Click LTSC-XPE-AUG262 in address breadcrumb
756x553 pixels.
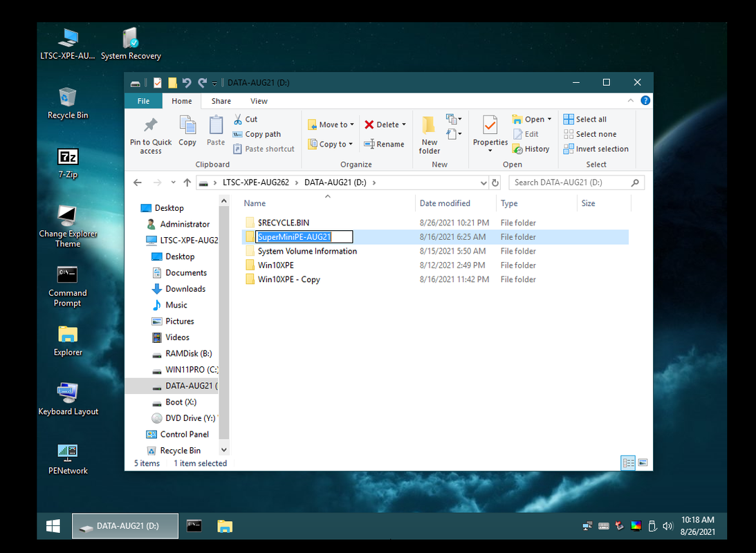point(255,182)
